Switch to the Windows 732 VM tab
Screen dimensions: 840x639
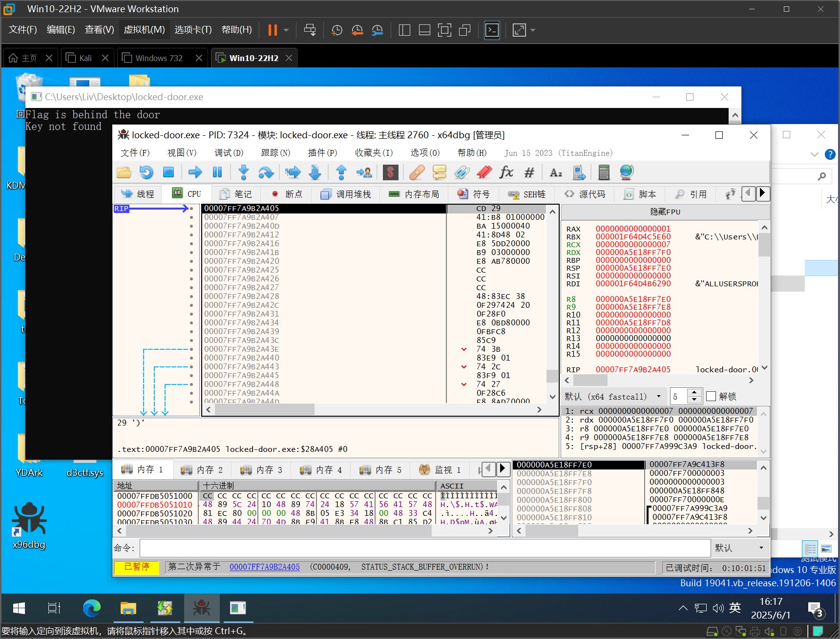pyautogui.click(x=163, y=58)
